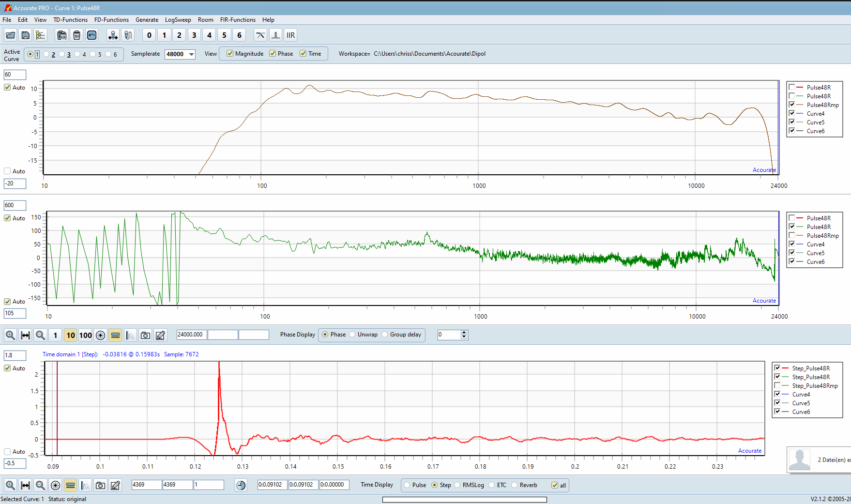
Task: Click the crossover filter icon
Action: 260,35
